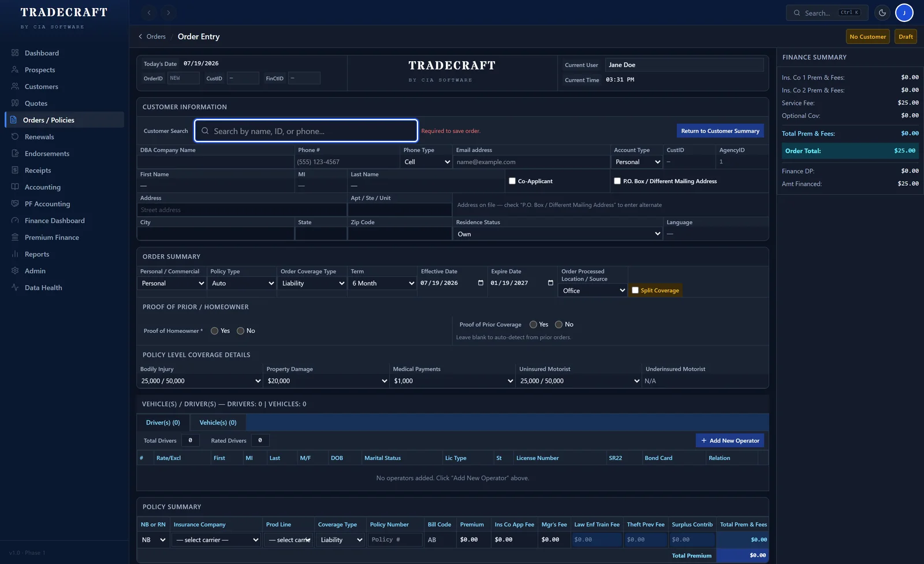Image resolution: width=924 pixels, height=564 pixels.
Task: Open the Insurance Company select carrier dropdown
Action: tap(217, 540)
